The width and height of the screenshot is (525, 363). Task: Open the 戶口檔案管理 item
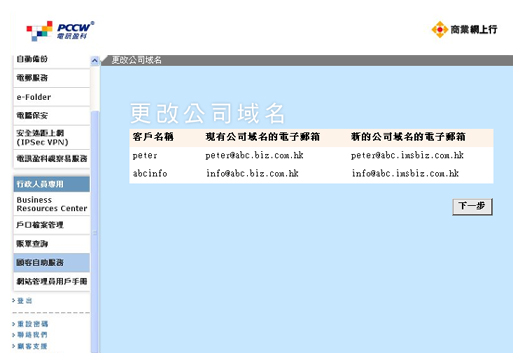[52, 225]
